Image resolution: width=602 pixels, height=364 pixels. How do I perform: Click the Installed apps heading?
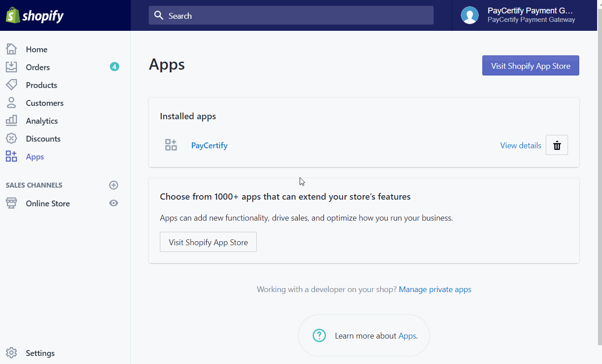pos(188,117)
